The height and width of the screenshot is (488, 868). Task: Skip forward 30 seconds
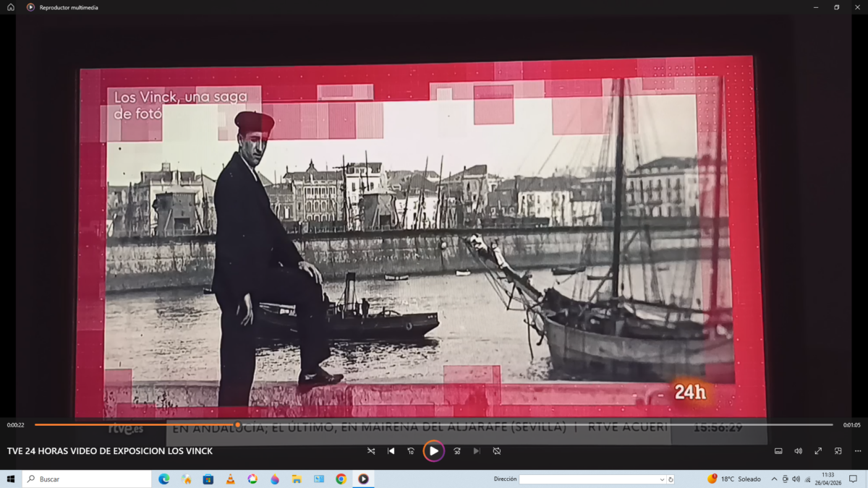[457, 451]
